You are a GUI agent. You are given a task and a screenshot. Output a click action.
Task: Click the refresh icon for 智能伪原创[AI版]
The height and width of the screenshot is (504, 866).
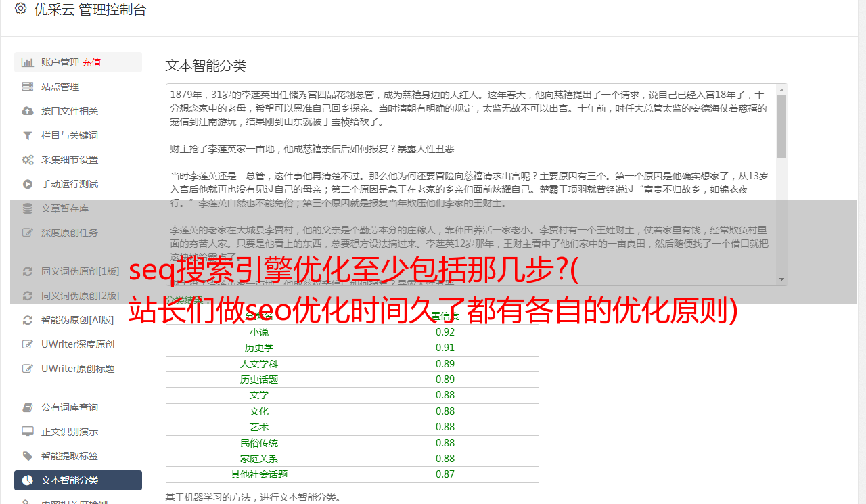pos(28,320)
